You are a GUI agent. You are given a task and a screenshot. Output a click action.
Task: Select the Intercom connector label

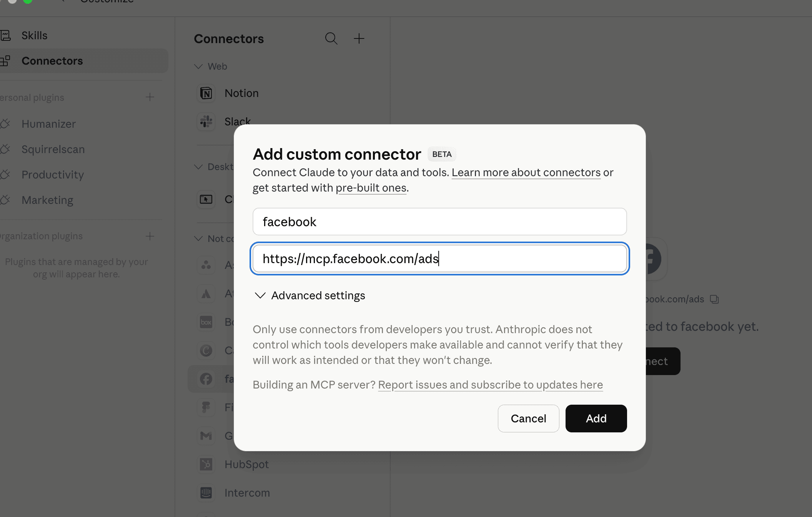click(247, 493)
